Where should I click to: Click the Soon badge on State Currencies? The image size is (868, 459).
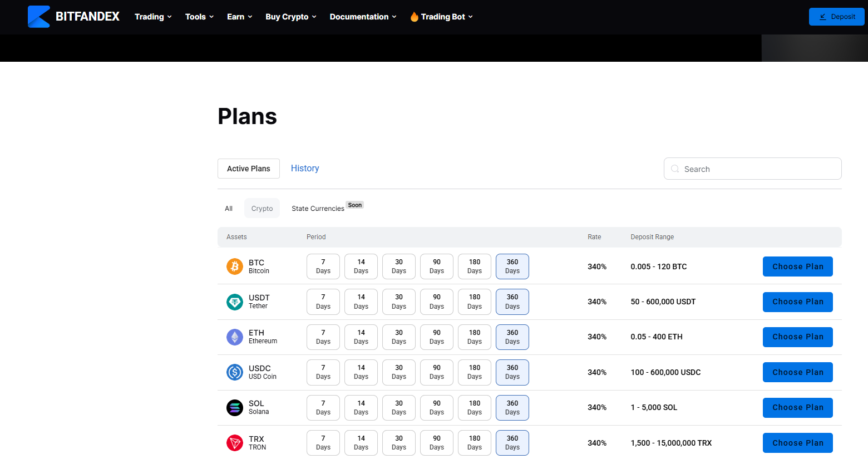pyautogui.click(x=355, y=205)
